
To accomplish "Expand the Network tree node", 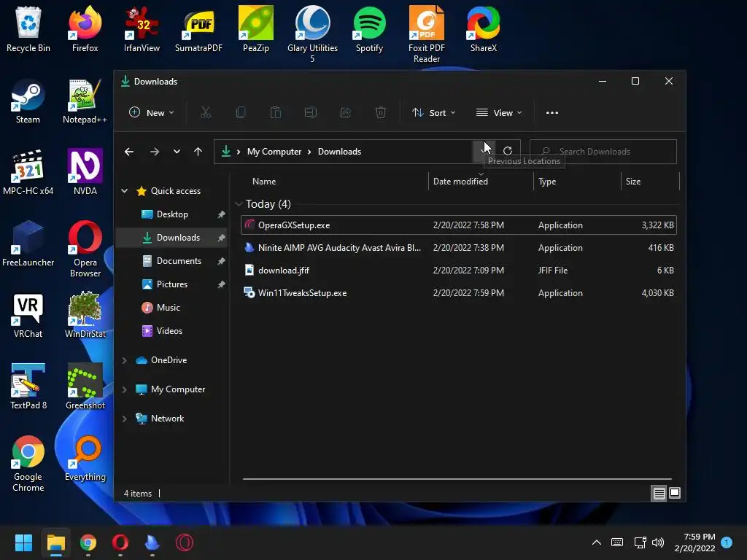I will (x=124, y=419).
